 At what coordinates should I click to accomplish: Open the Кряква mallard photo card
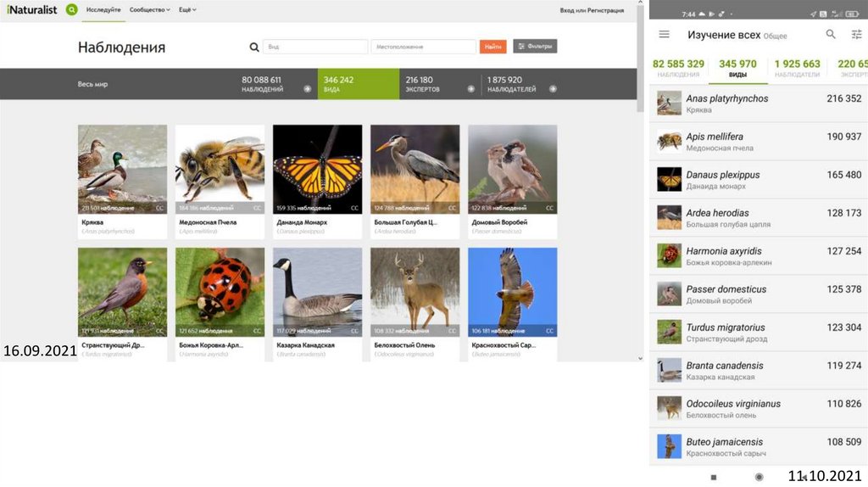[x=122, y=169]
